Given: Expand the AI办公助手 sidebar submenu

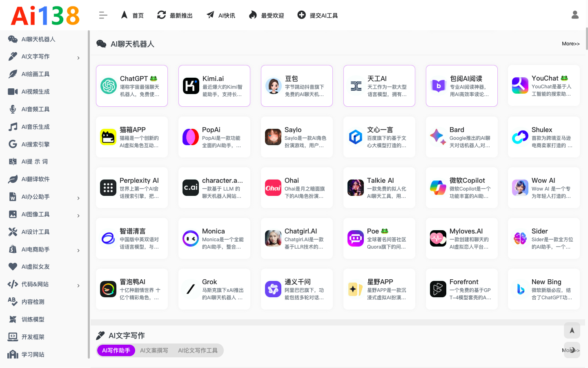Looking at the screenshot, I should click(78, 198).
